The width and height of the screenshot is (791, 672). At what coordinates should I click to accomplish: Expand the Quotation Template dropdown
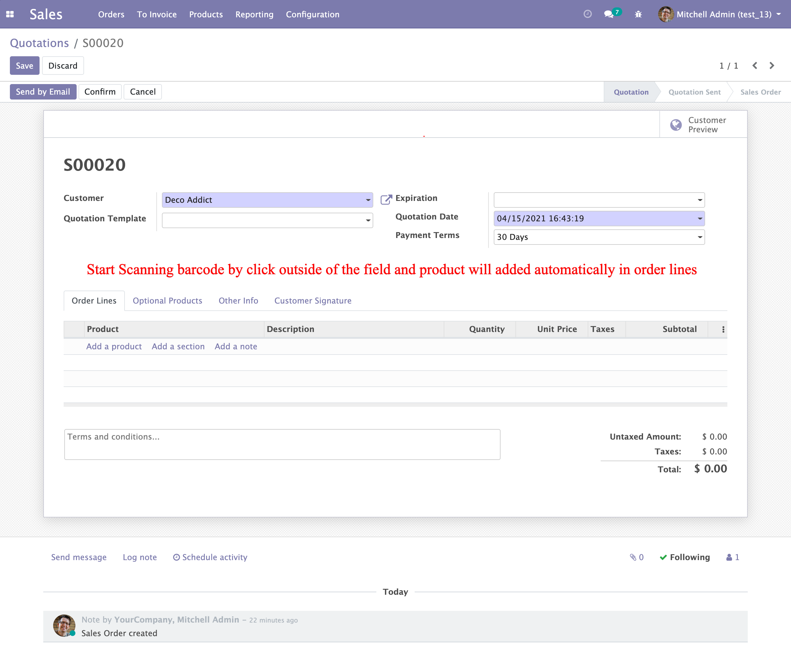point(368,220)
